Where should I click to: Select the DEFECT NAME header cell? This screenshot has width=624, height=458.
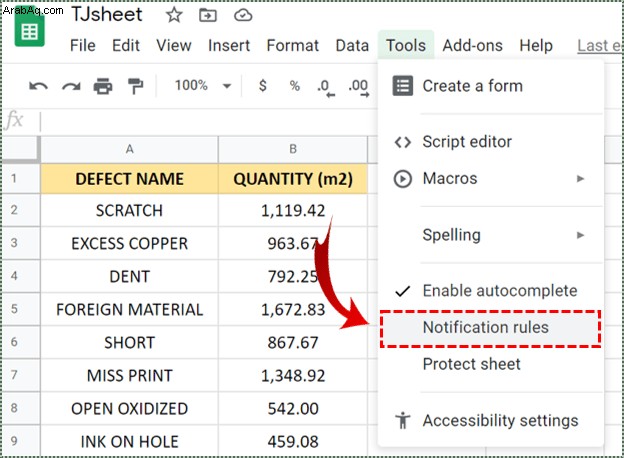point(129,179)
